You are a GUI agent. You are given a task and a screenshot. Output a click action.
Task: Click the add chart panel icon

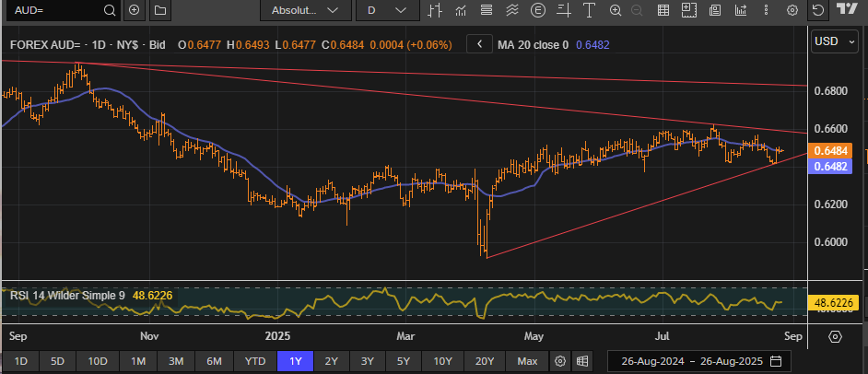[688, 9]
